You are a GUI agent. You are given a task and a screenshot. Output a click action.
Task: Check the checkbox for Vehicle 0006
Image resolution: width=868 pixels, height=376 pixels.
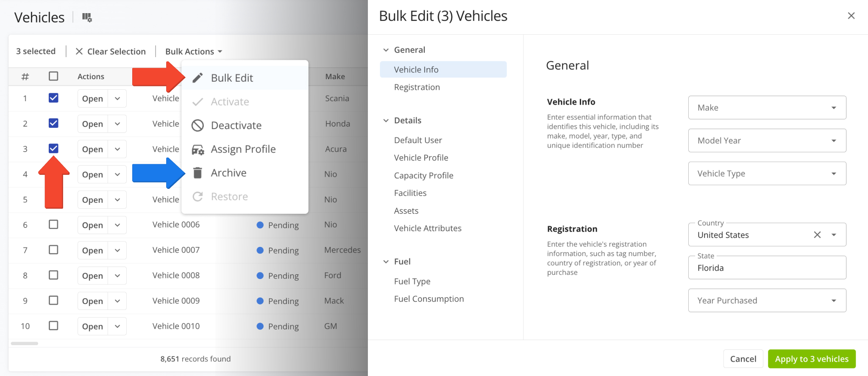tap(53, 224)
